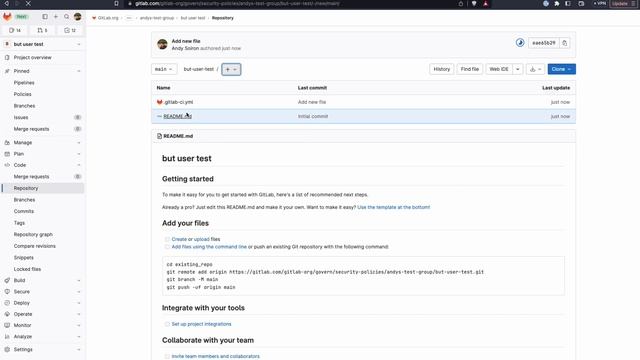The height and width of the screenshot is (360, 640).
Task: Open the Brave shields icon
Action: point(474,4)
